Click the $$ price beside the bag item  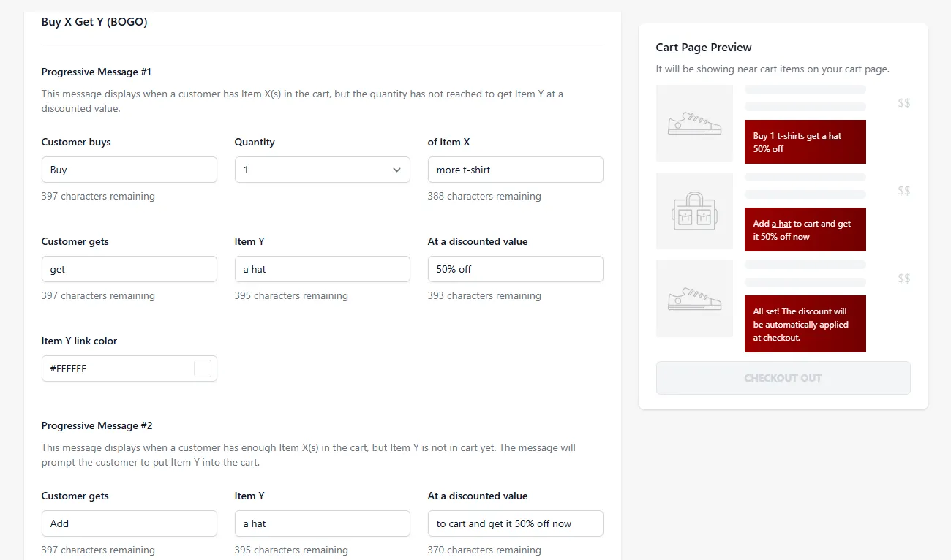pyautogui.click(x=904, y=191)
